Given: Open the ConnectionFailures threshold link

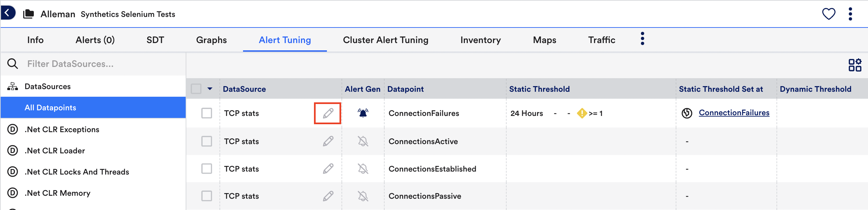Looking at the screenshot, I should (734, 113).
